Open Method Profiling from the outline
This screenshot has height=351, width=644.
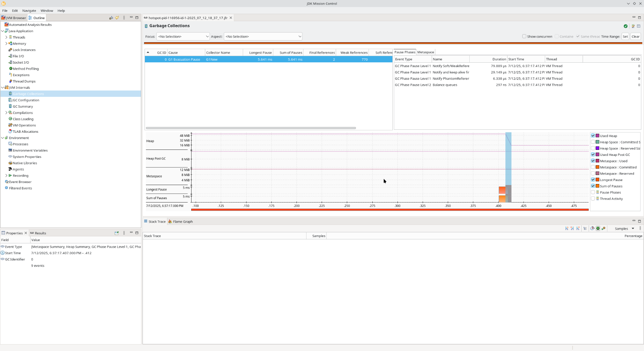click(25, 69)
